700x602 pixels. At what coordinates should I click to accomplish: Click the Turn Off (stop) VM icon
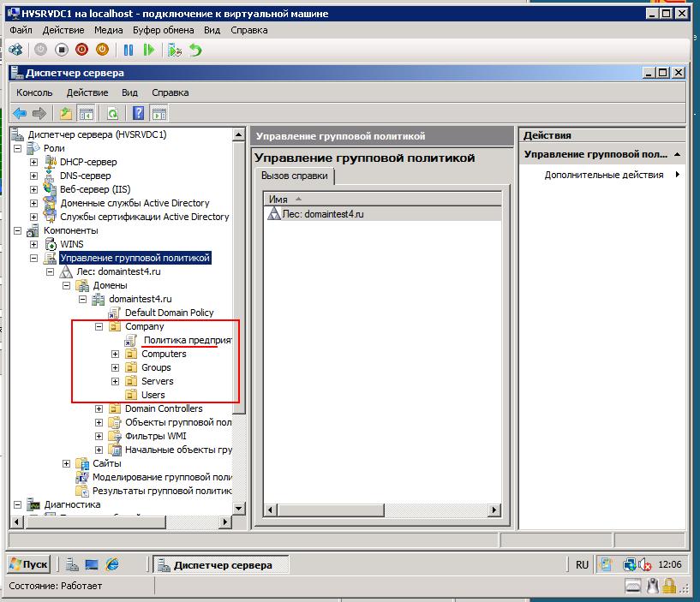click(62, 50)
